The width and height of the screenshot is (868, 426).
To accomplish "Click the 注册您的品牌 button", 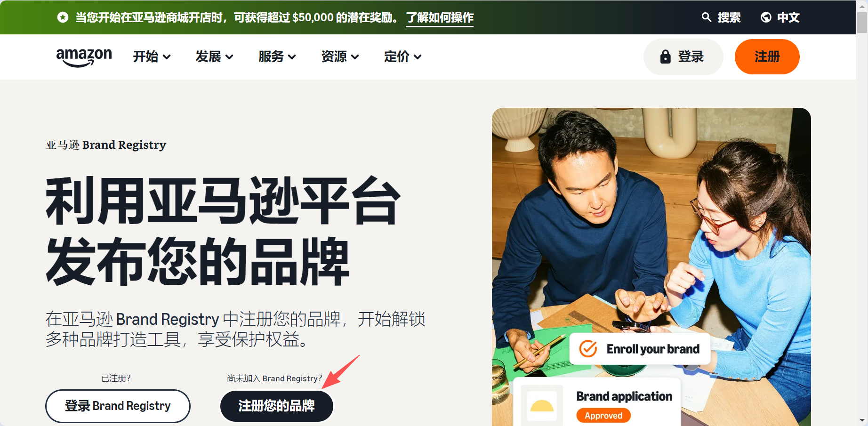I will [x=277, y=406].
